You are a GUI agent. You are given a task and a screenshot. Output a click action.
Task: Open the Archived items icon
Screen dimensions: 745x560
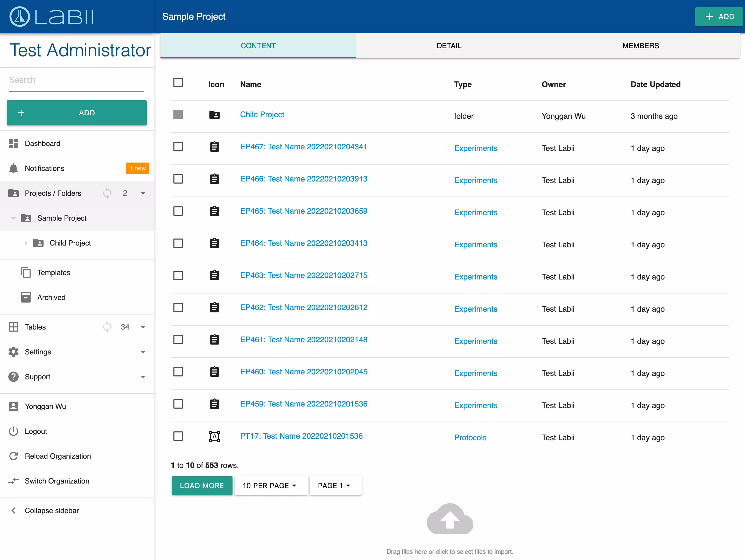26,297
